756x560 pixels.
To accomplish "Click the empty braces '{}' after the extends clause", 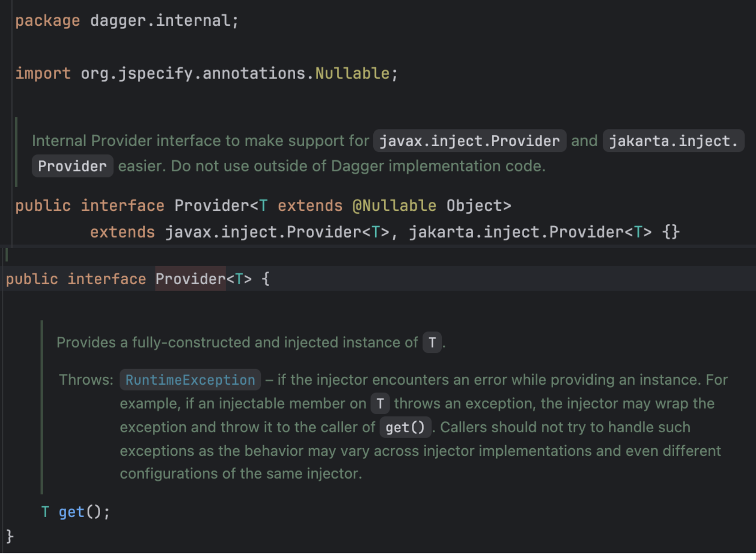I will pyautogui.click(x=671, y=232).
